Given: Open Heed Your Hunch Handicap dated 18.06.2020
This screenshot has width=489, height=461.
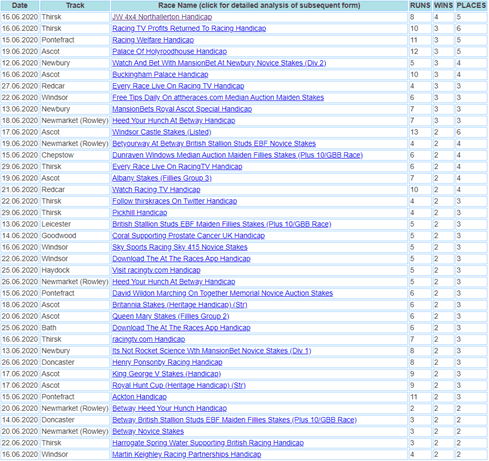Looking at the screenshot, I should [174, 121].
